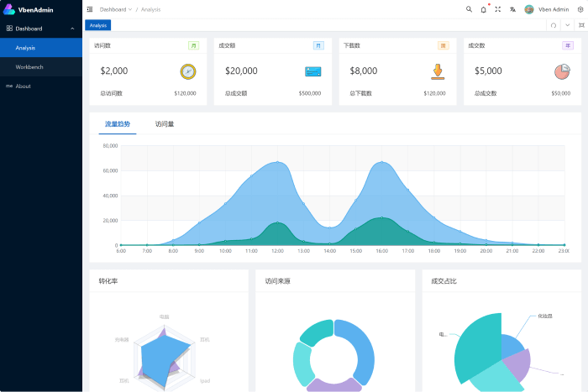
Task: Click the blue radar area in 转化率 chart
Action: pyautogui.click(x=160, y=358)
